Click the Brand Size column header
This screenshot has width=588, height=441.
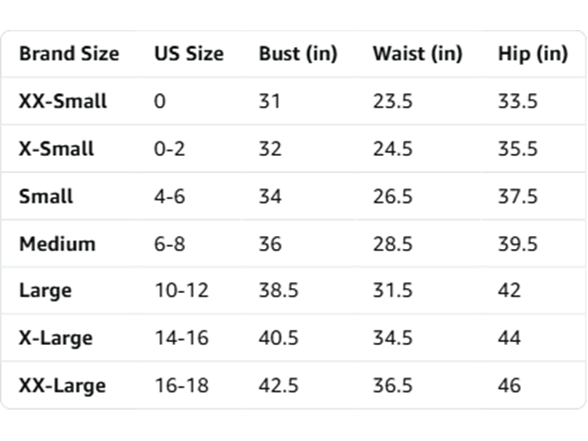(x=69, y=54)
